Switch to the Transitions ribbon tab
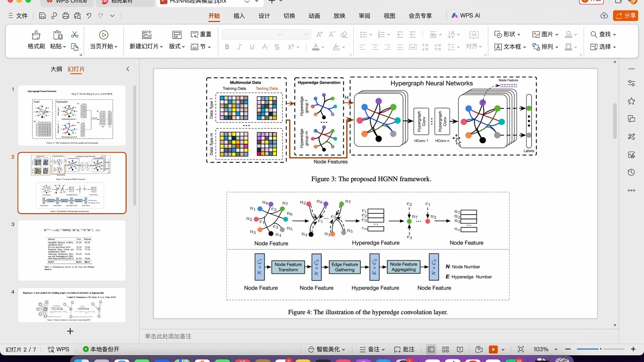Screen dimensions: 644x362 tap(289, 16)
